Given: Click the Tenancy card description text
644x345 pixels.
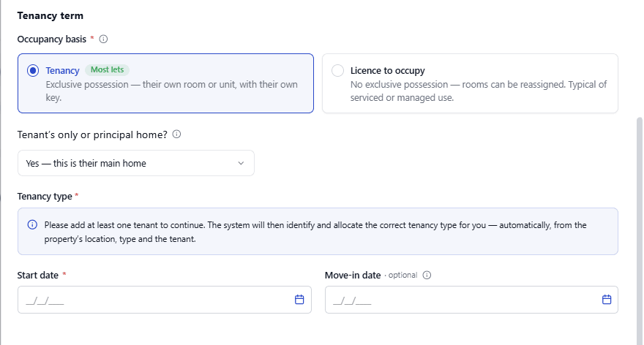Looking at the screenshot, I should [172, 91].
